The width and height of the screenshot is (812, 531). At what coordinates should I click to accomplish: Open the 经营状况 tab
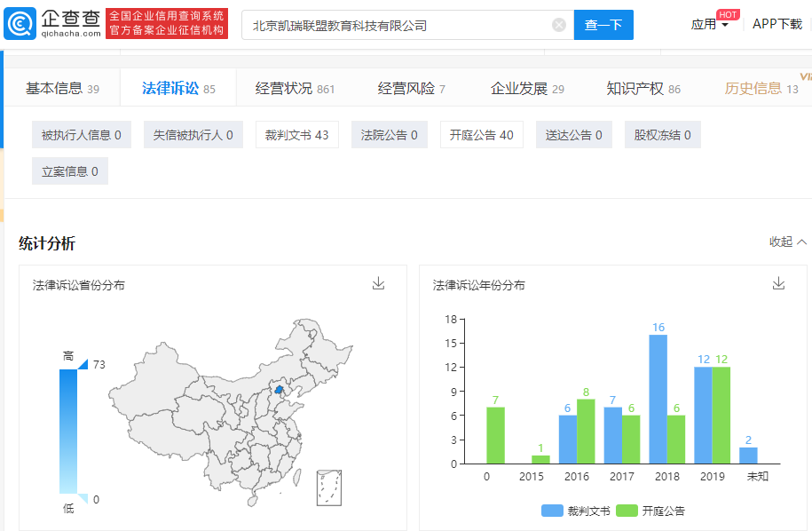click(x=295, y=88)
